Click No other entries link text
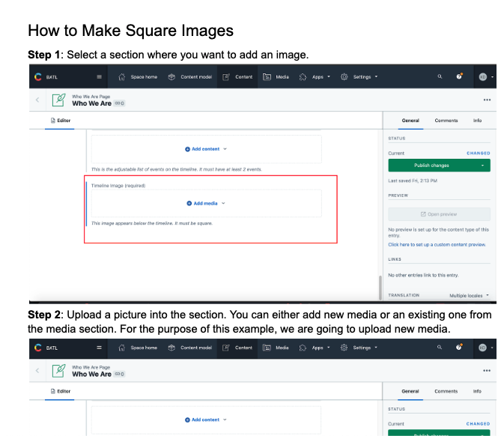Image resolution: width=504 pixels, height=436 pixels. pos(423,275)
